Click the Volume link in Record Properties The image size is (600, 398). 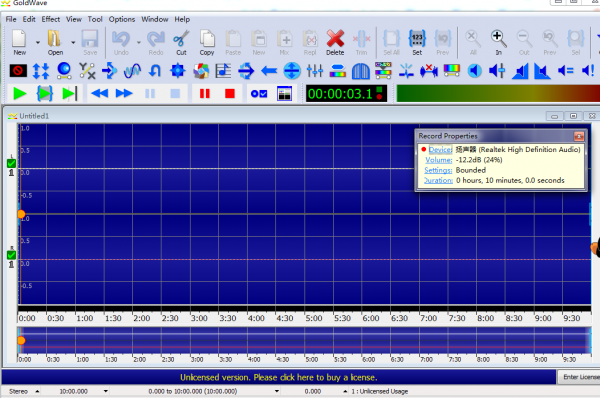pyautogui.click(x=439, y=160)
